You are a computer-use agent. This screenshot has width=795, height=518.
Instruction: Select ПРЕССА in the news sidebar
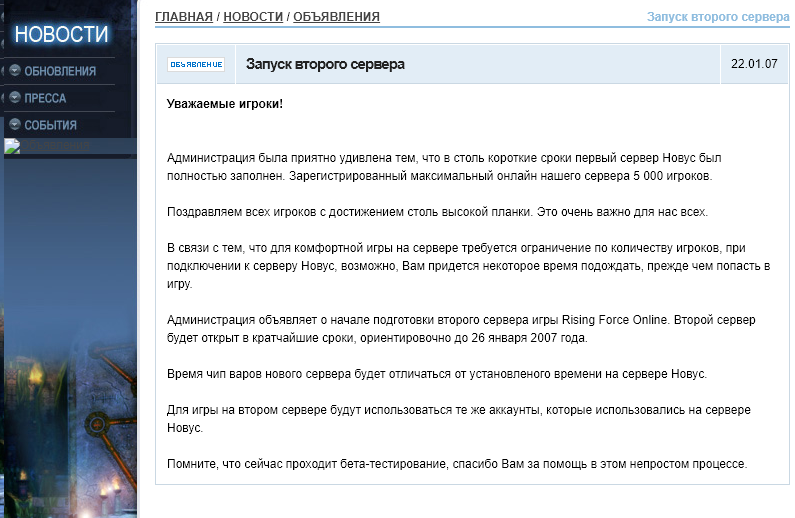45,98
